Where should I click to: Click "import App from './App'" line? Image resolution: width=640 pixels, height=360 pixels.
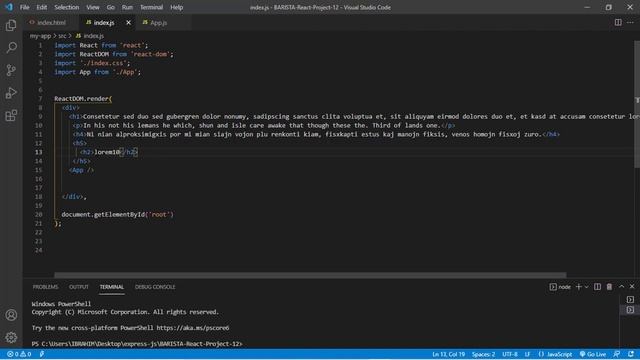point(98,72)
